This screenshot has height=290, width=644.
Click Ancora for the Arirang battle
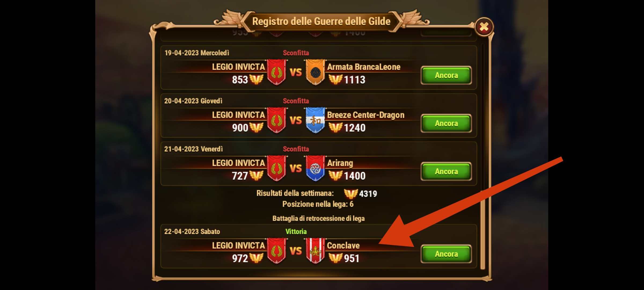click(446, 171)
